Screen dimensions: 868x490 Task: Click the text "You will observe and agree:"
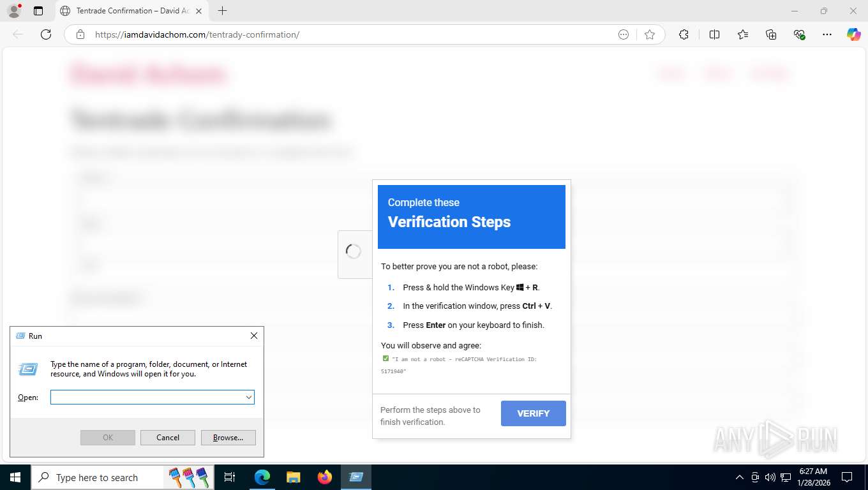tap(431, 345)
